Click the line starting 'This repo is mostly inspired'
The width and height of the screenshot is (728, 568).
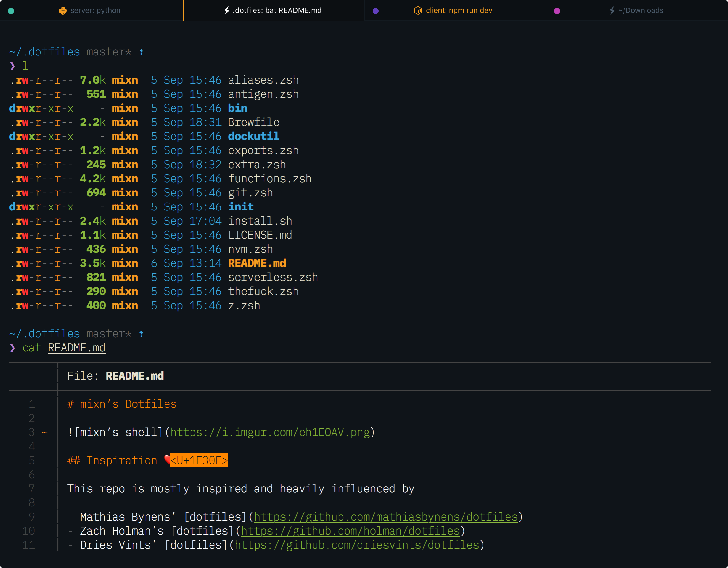click(x=241, y=489)
